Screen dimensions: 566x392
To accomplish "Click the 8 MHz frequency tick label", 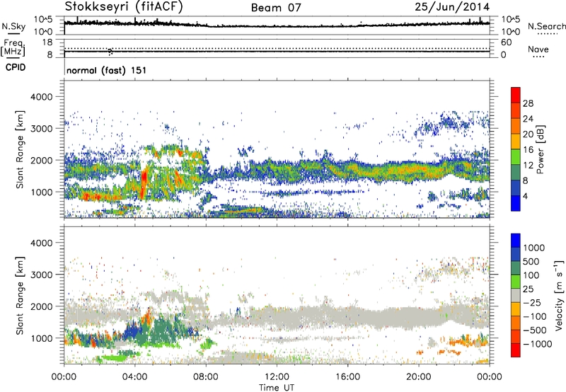I will (x=50, y=54).
